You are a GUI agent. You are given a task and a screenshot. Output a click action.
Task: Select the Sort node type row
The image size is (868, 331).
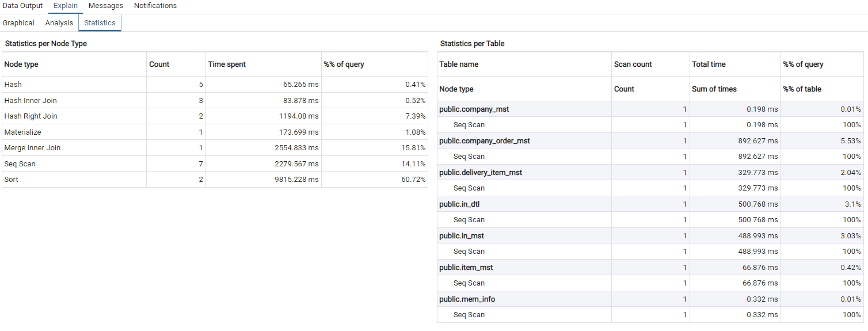coord(215,180)
